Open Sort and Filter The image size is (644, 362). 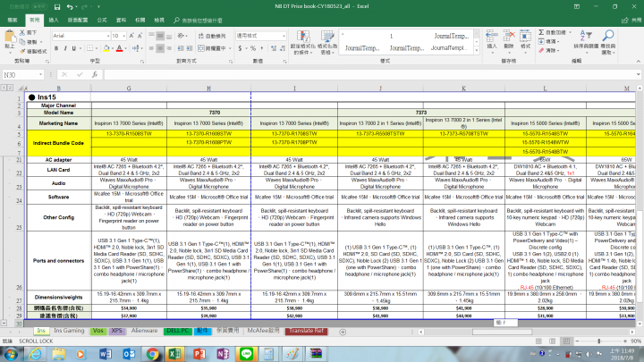[x=586, y=41]
